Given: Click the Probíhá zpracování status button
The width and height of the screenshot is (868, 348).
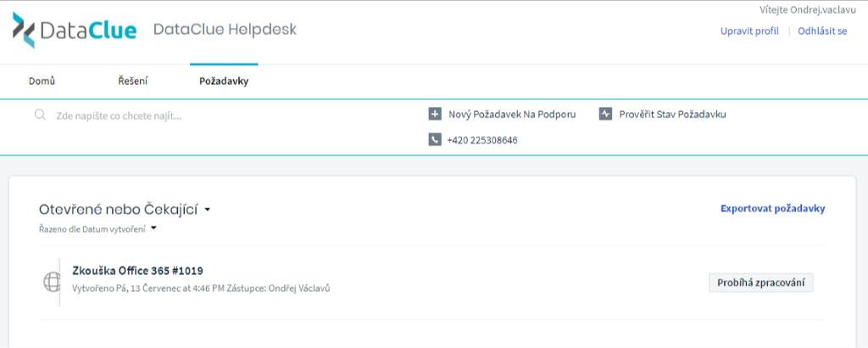Looking at the screenshot, I should pos(760,283).
